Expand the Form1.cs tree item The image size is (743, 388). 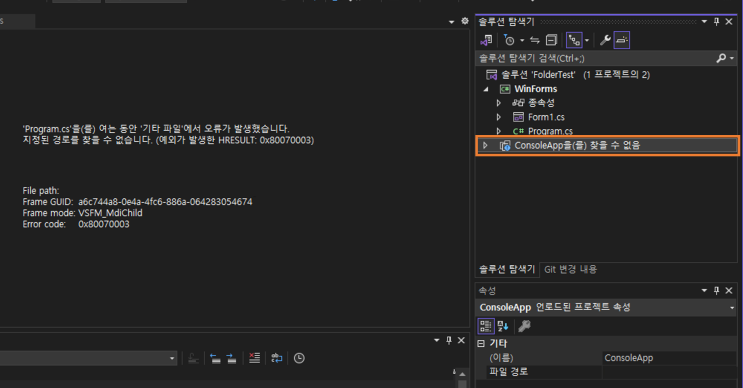(498, 117)
